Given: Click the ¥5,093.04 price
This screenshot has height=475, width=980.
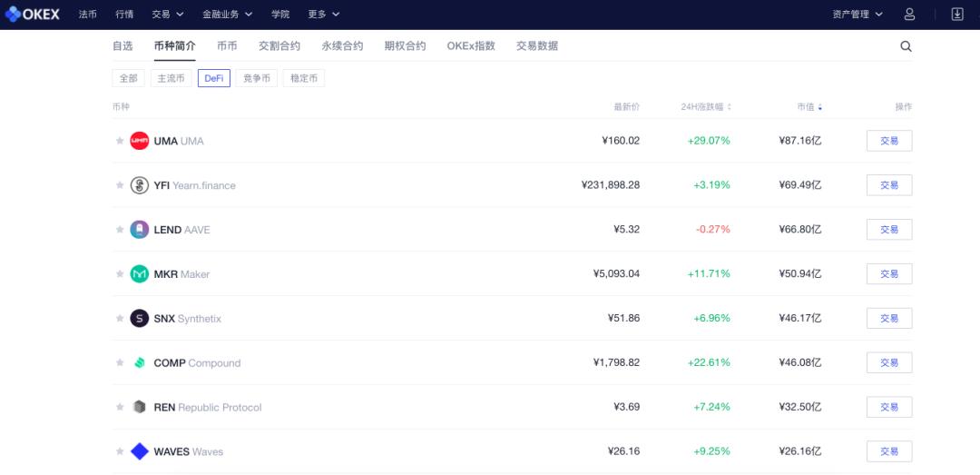Looking at the screenshot, I should coord(616,274).
